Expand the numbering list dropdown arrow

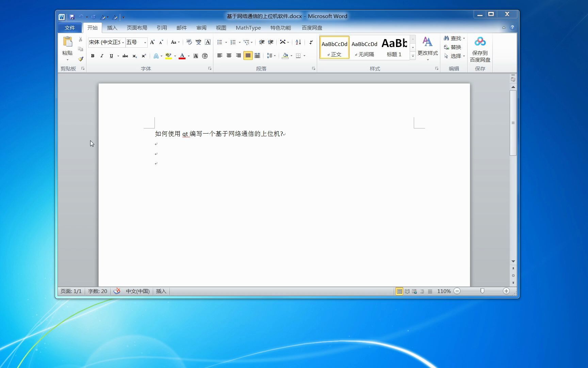point(240,42)
